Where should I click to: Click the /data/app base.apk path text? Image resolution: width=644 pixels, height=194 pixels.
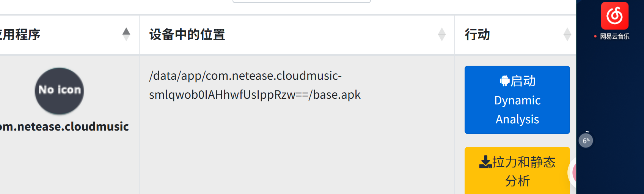pos(255,85)
